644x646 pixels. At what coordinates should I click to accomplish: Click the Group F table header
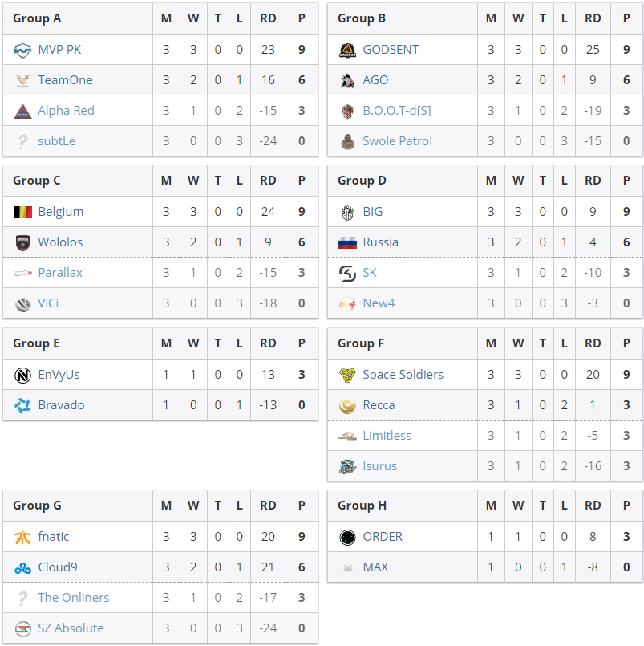361,343
